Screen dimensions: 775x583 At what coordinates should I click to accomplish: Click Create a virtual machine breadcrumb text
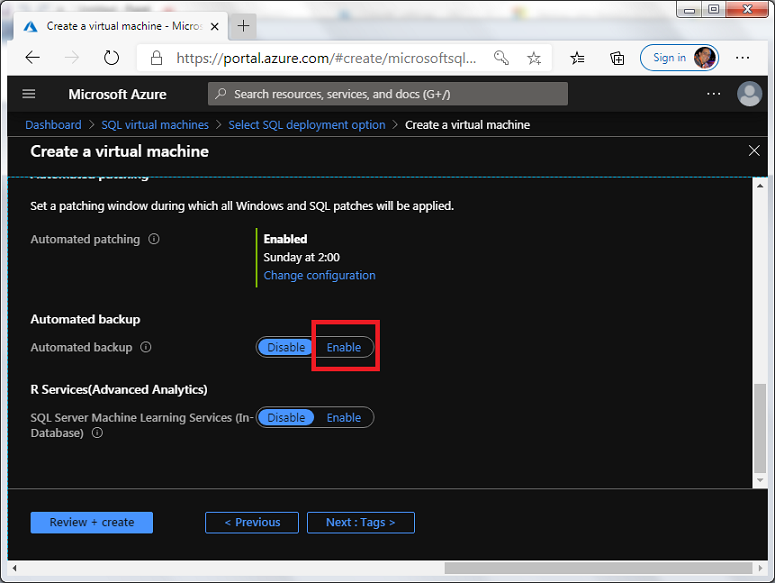[x=468, y=125]
